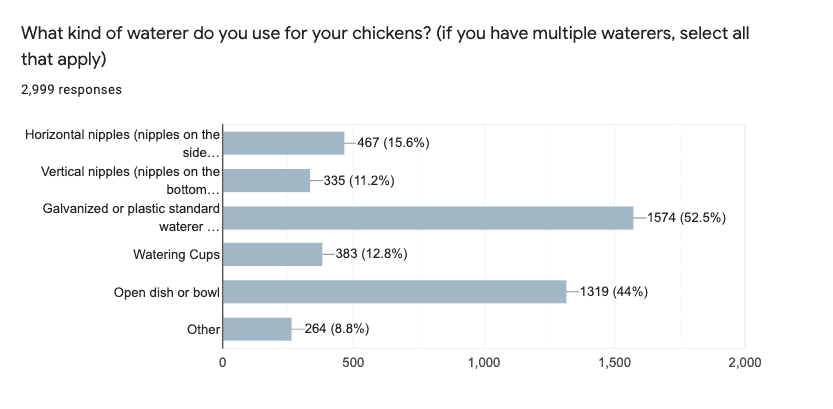
Task: Click the 335 (11.2%) data label
Action: point(359,181)
